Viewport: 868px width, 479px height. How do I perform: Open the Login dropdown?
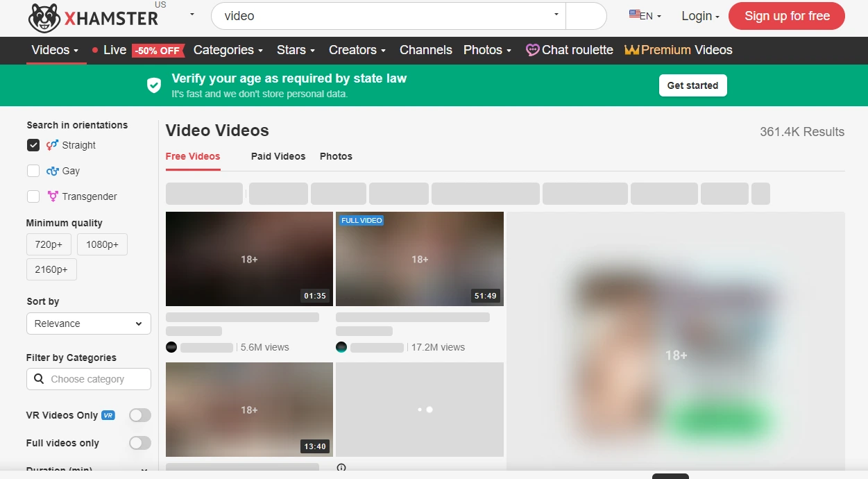coord(700,16)
